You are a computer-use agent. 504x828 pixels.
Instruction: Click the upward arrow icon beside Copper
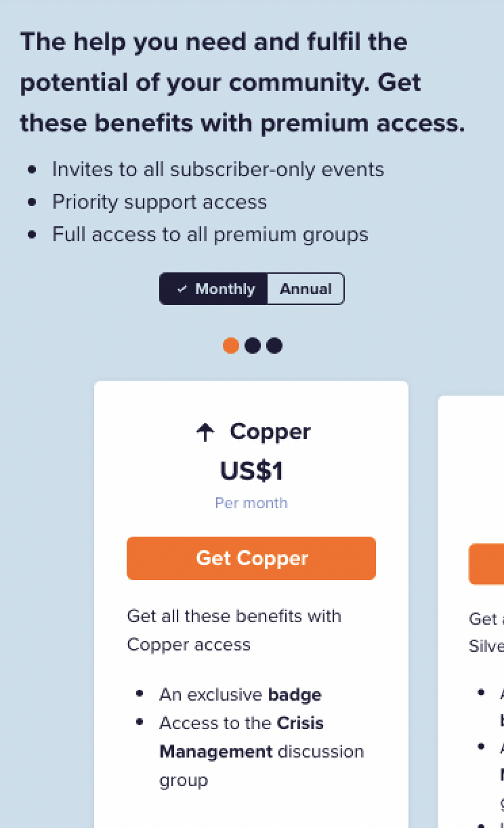(x=205, y=432)
